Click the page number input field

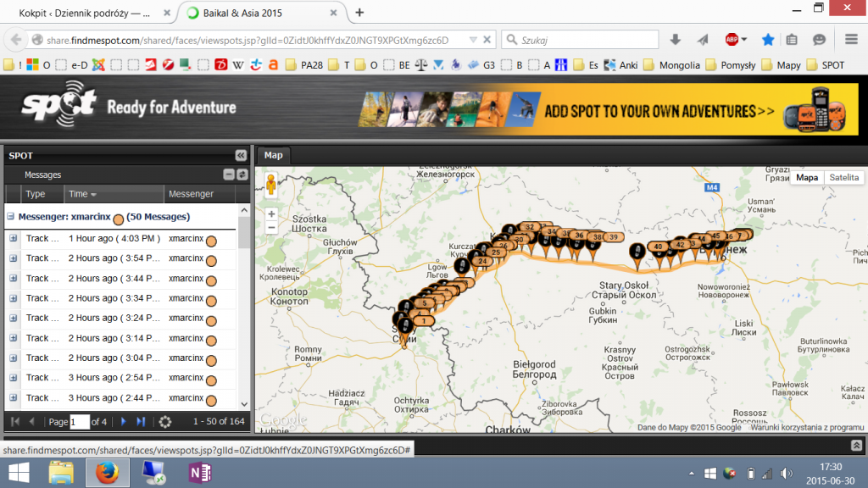(80, 422)
